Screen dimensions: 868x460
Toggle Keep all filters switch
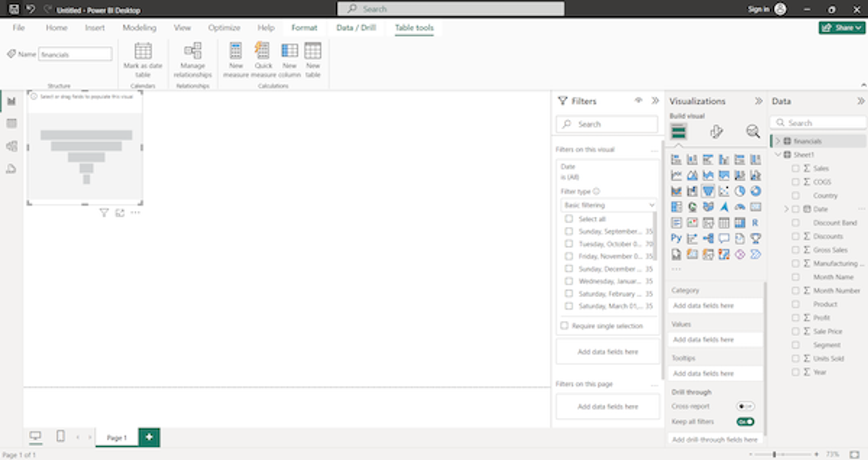point(745,422)
